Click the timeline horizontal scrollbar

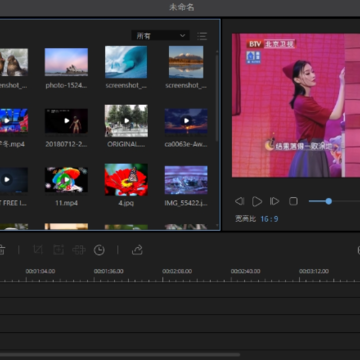tap(120, 355)
